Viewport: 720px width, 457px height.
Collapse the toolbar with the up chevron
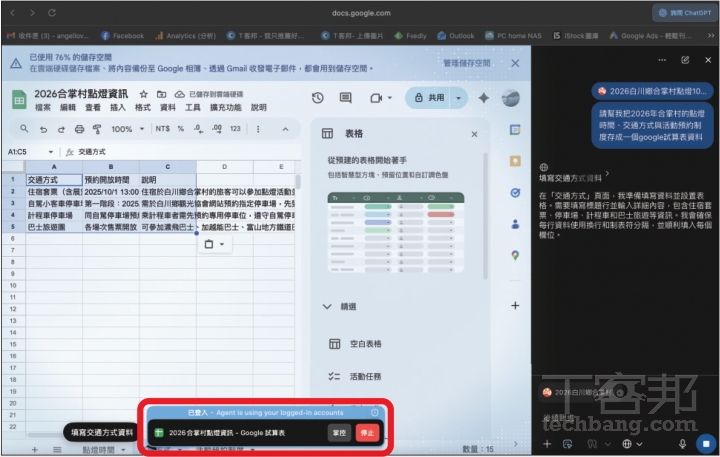pyautogui.click(x=285, y=130)
